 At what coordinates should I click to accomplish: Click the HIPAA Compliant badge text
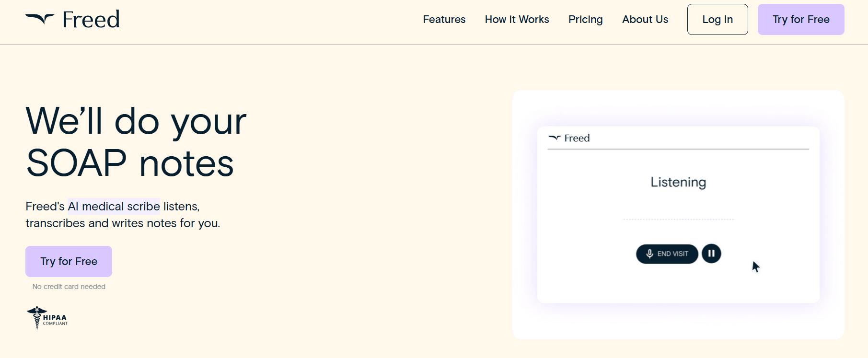tap(55, 319)
